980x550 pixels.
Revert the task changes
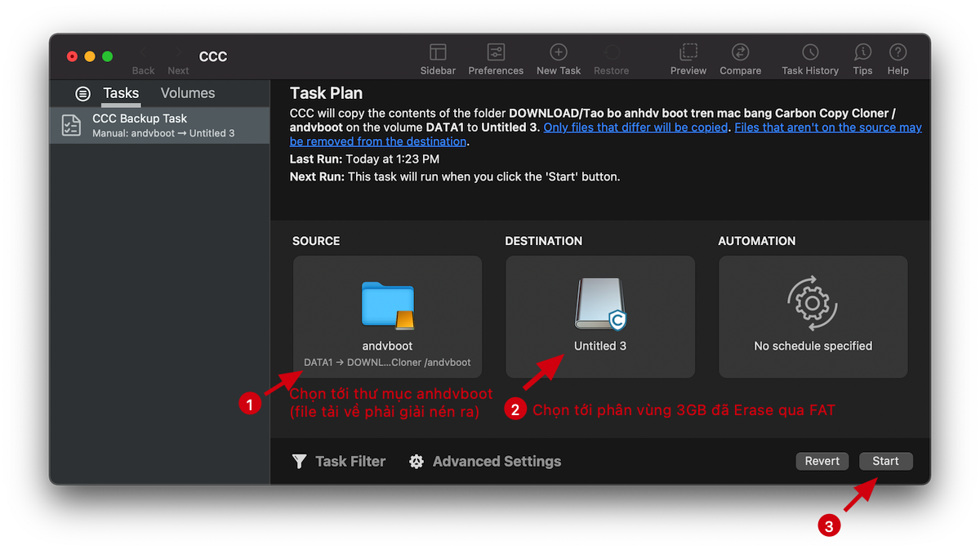click(822, 461)
